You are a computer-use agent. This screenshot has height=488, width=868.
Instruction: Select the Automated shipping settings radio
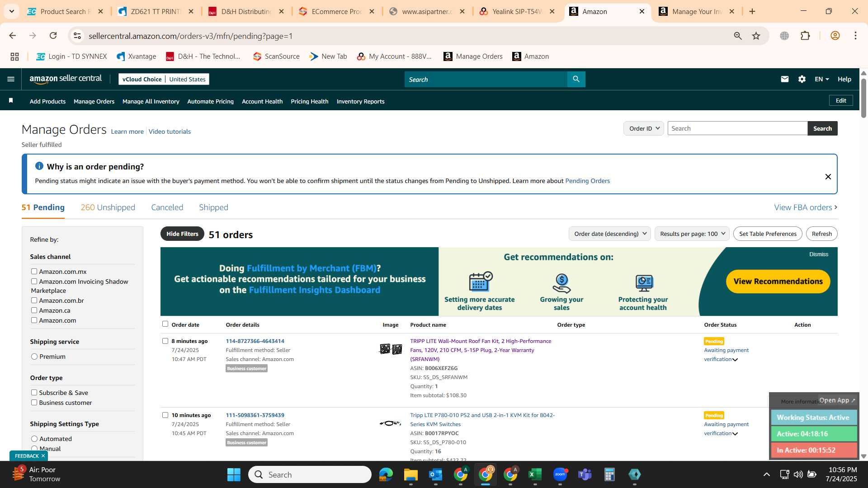point(34,439)
